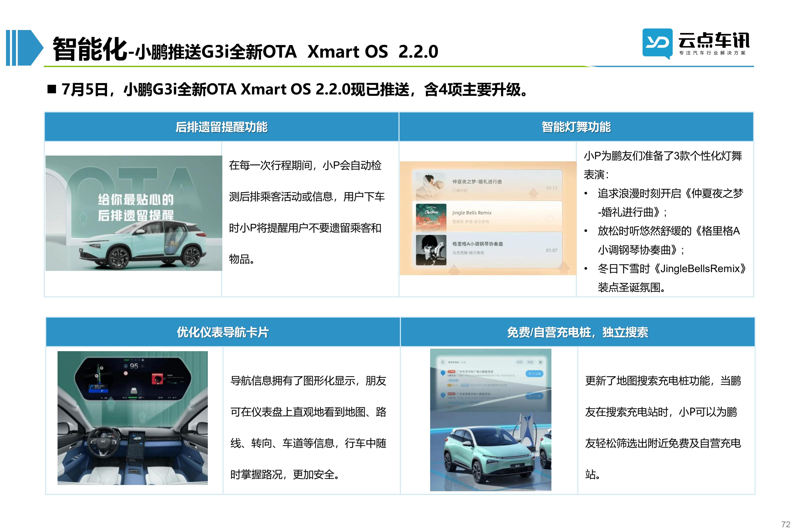Click the 智能灯舞功能 header cell
Image resolution: width=798 pixels, height=532 pixels.
click(576, 127)
